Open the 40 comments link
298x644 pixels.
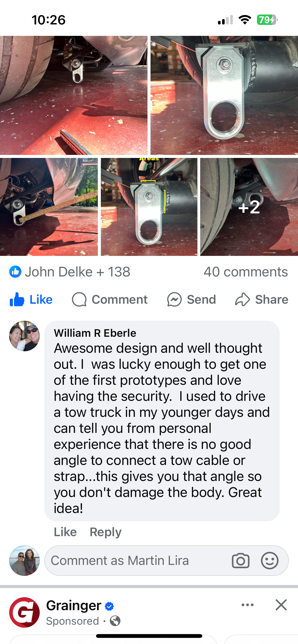click(x=246, y=272)
